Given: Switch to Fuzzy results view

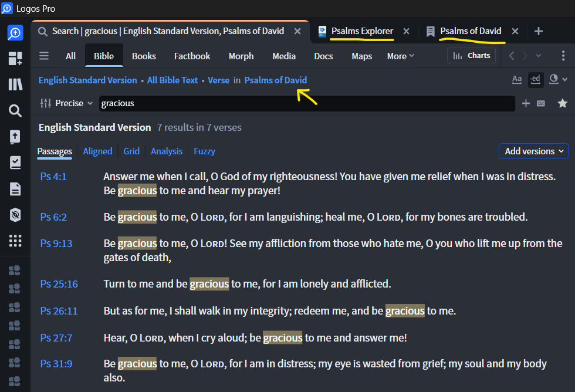Looking at the screenshot, I should click(204, 151).
